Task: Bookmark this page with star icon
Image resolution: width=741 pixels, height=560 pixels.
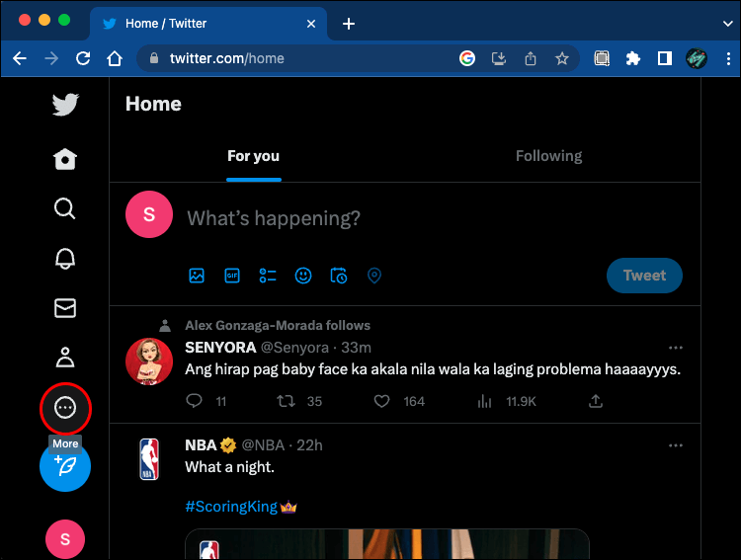Action: click(562, 58)
